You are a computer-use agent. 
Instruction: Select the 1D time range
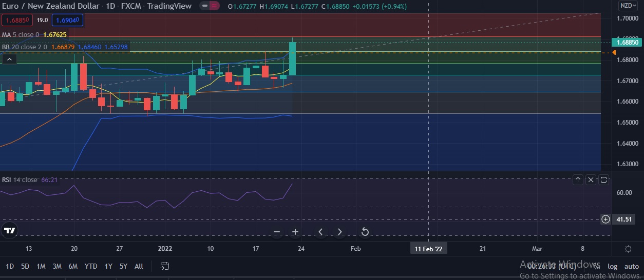click(x=10, y=266)
